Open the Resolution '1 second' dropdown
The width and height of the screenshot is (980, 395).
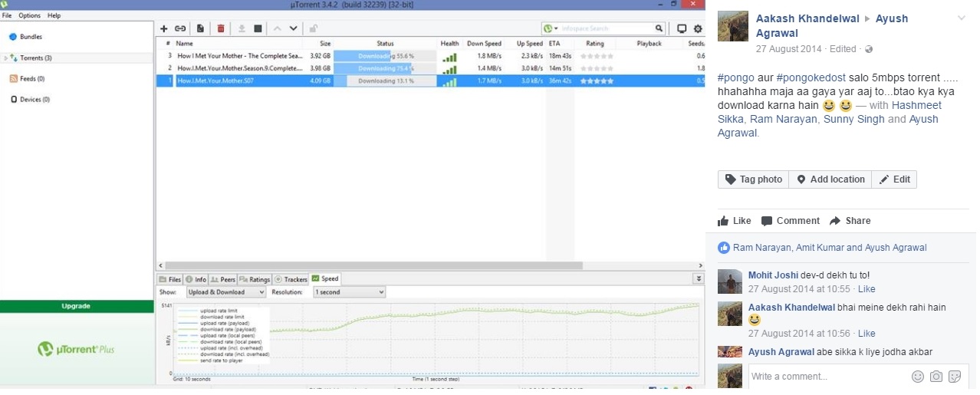[349, 292]
